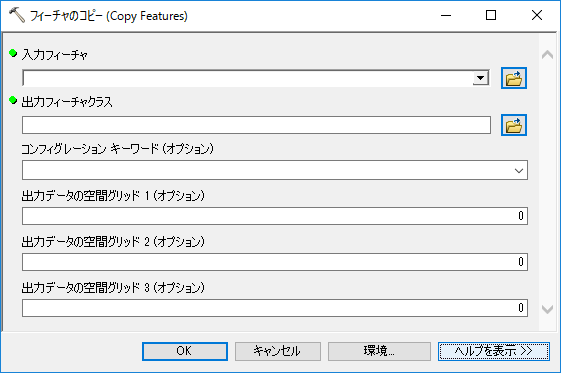Screen dimensions: 561x373
Task: Close the Copy Features dialog
Action: 537,15
